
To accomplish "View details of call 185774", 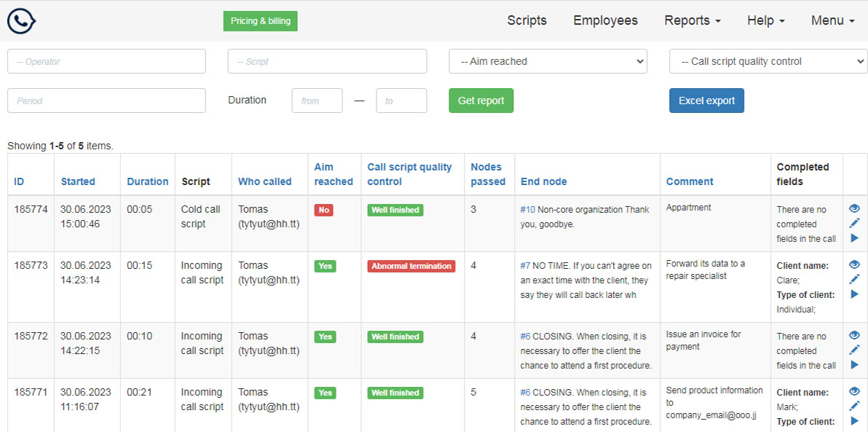I will 854,208.
